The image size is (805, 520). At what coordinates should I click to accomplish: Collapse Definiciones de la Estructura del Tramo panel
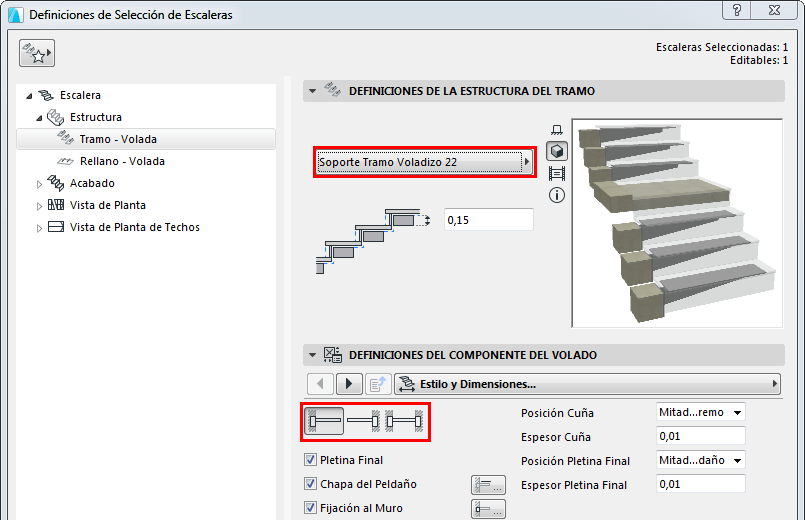312,91
